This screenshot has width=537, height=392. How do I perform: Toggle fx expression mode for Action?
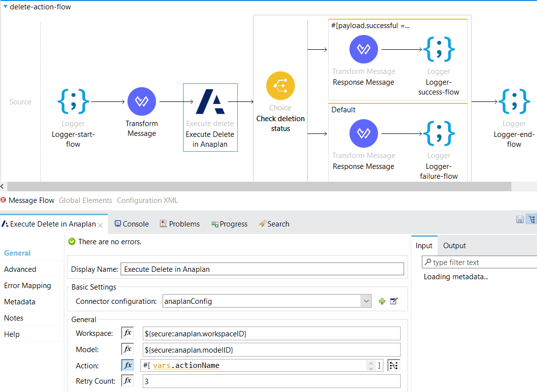[127, 365]
